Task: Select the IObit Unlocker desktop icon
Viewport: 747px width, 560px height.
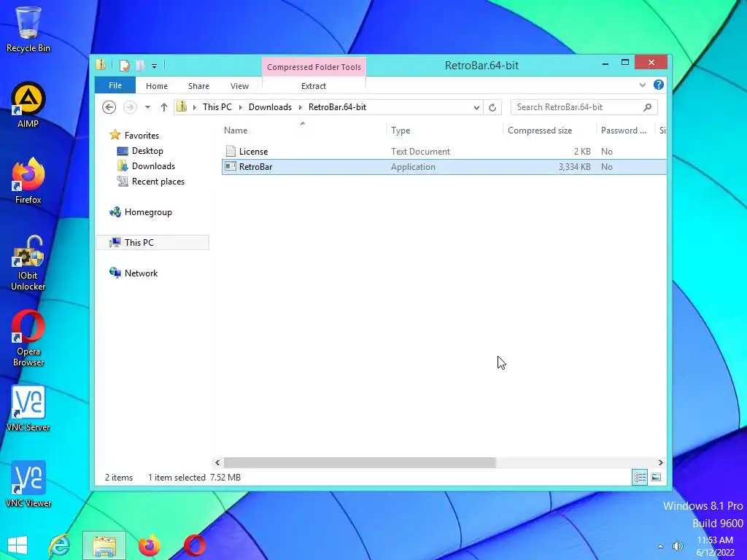Action: (x=28, y=262)
